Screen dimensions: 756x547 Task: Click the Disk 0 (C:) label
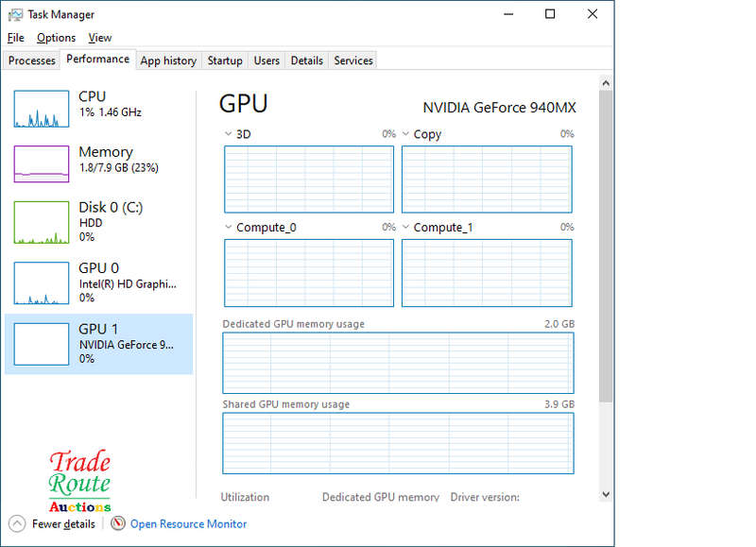[x=111, y=207]
